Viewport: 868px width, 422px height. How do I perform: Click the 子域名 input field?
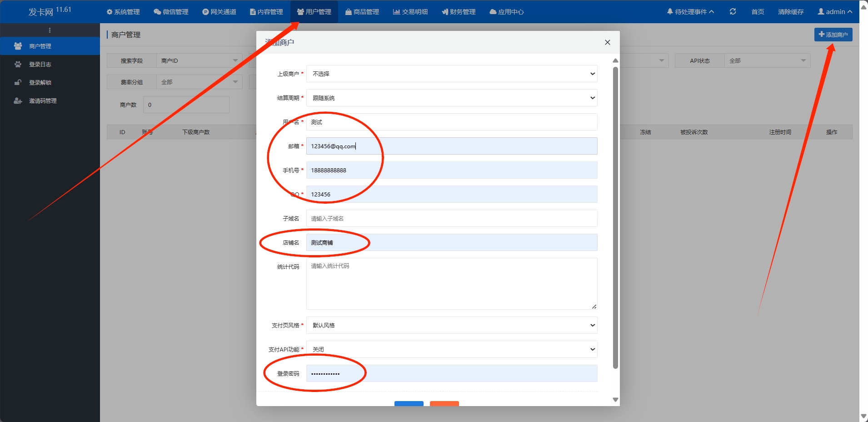452,218
